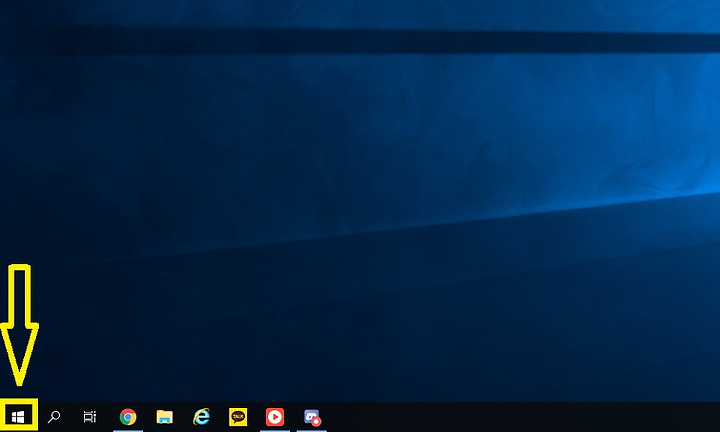This screenshot has width=720, height=432.
Task: Open the Windows Start menu
Action: (18, 417)
